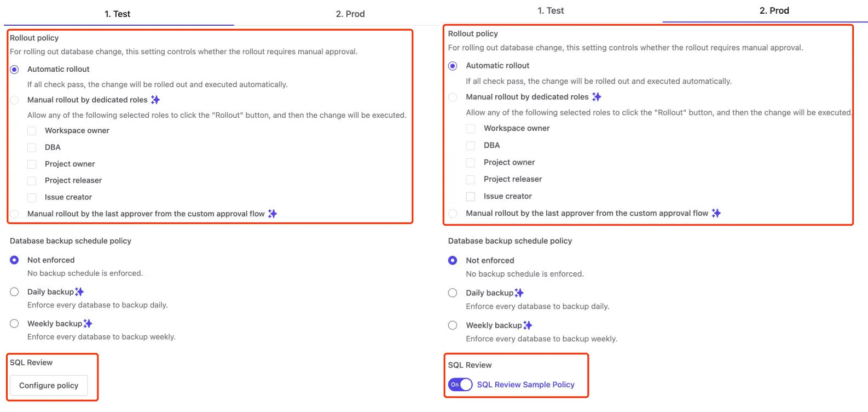Check Workspace owner in the Prod panel

(471, 128)
